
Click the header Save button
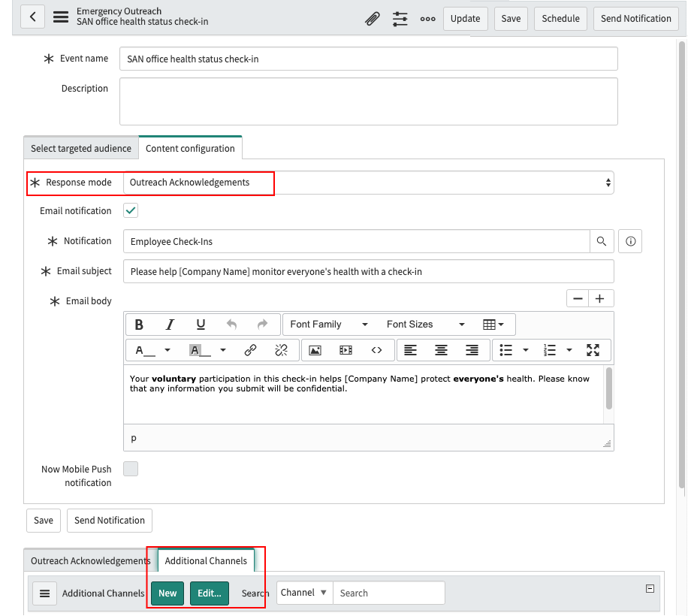[511, 19]
